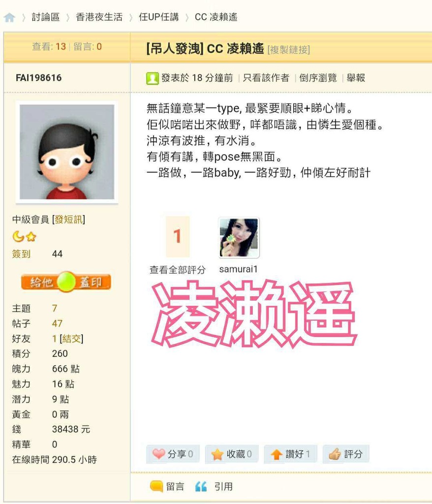Show only this author's posts
The height and width of the screenshot is (504, 432).
click(266, 78)
